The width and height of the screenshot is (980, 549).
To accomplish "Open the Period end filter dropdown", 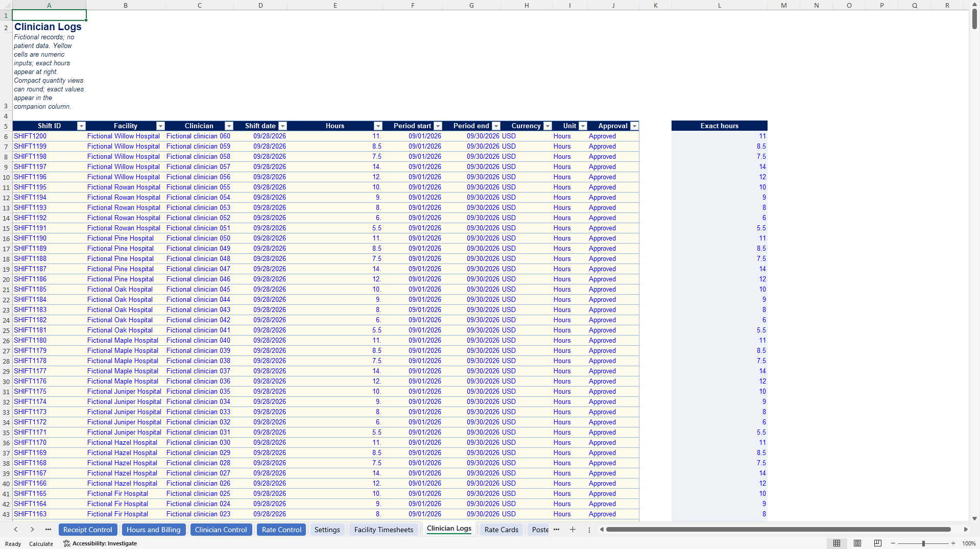I will (x=496, y=126).
